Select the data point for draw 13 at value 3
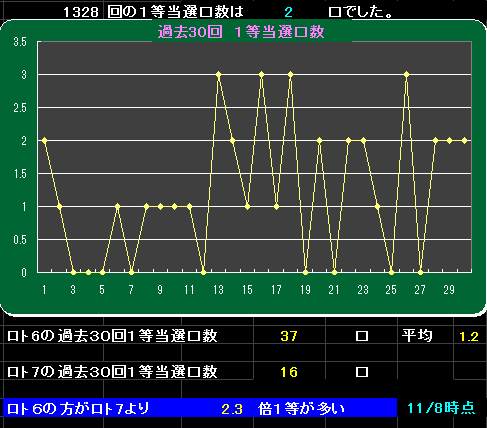The width and height of the screenshot is (487, 428). pos(218,75)
